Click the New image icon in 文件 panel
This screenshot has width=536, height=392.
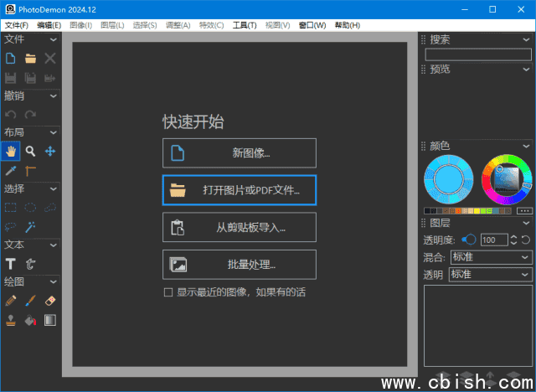(x=11, y=59)
